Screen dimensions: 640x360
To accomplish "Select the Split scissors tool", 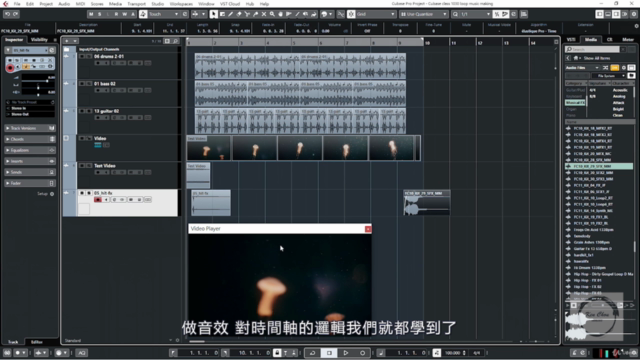I will click(x=247, y=14).
